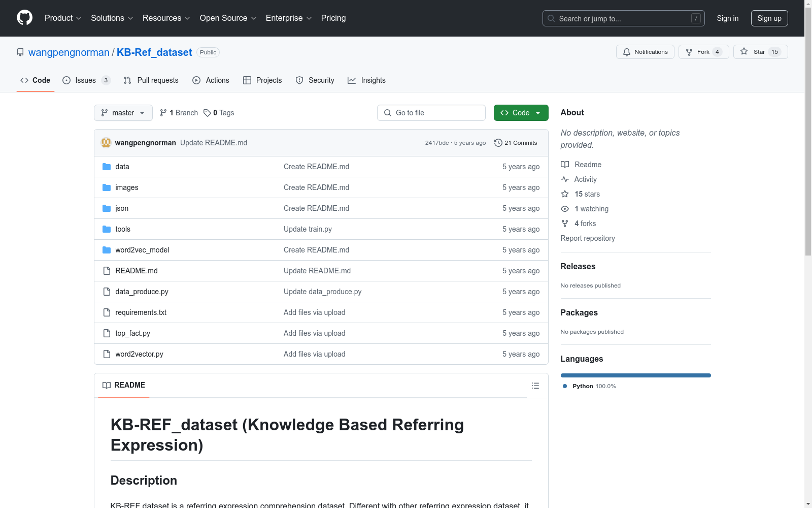Screen dimensions: 812x508
Task: Click the README.md file icon
Action: coord(107,271)
